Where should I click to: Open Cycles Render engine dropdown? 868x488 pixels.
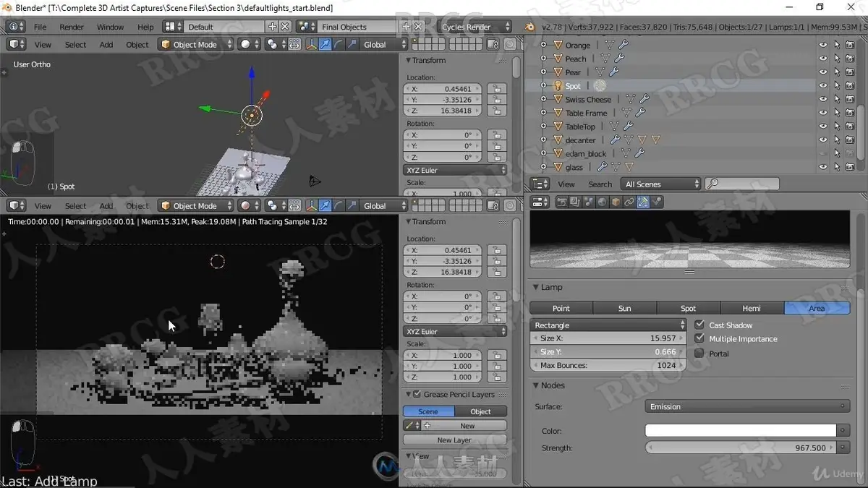[x=475, y=27]
